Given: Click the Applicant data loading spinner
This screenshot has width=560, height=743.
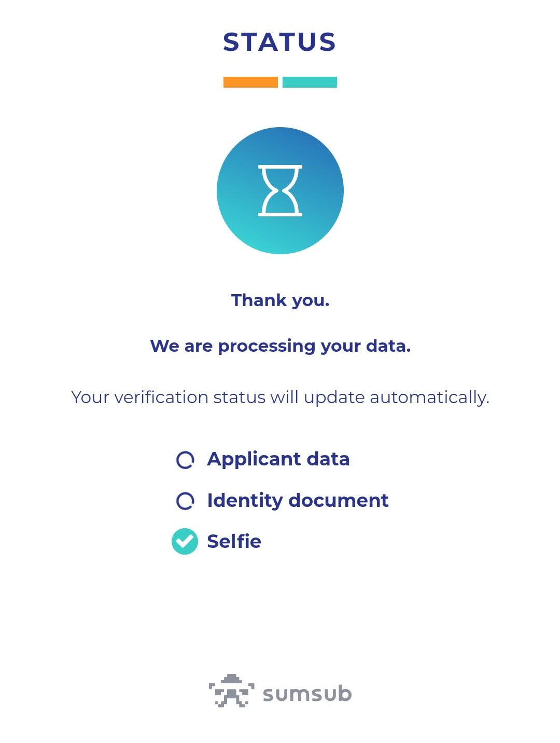Looking at the screenshot, I should coord(185,460).
